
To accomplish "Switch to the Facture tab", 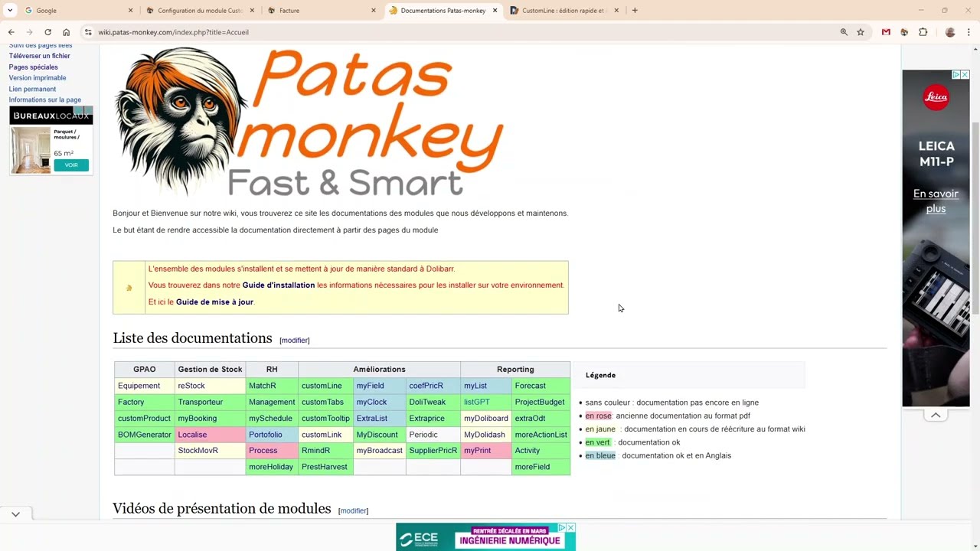I will pos(321,11).
